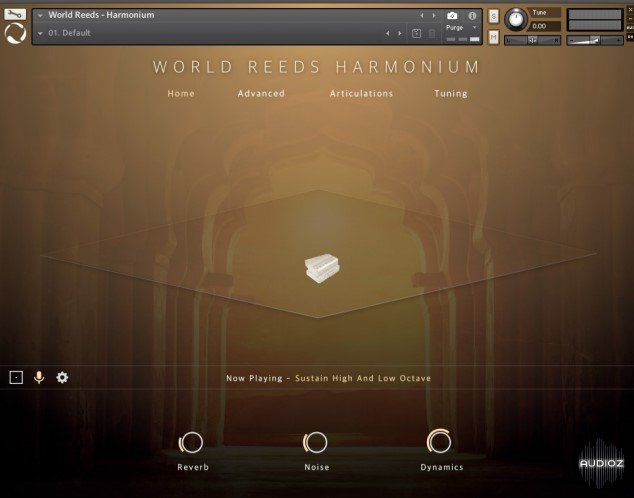This screenshot has width=634, height=498.
Task: Click the Tune knob in the header
Action: coord(516,19)
